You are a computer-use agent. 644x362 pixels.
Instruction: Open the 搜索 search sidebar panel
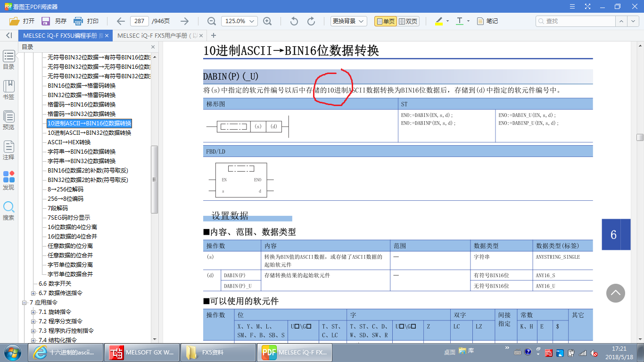8,210
